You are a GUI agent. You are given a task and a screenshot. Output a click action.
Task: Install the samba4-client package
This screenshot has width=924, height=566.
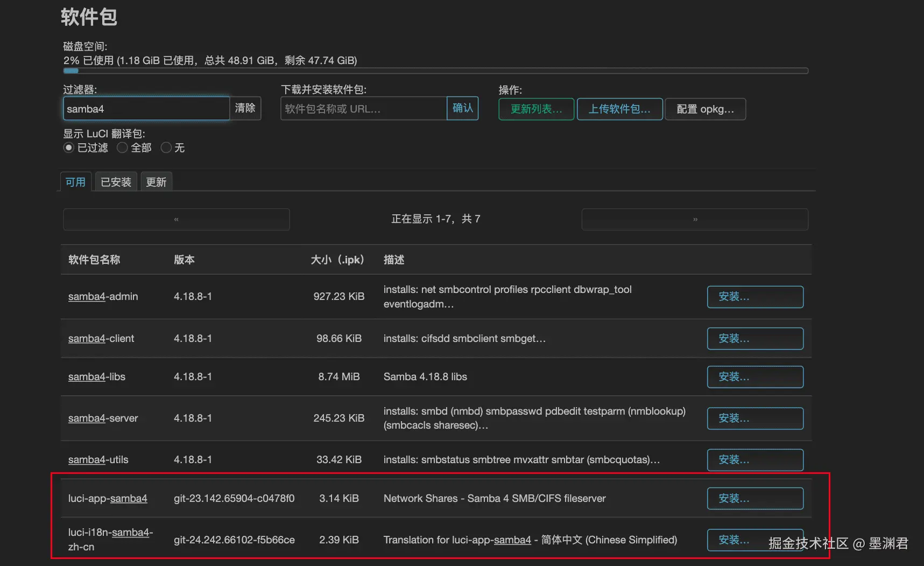[755, 338]
